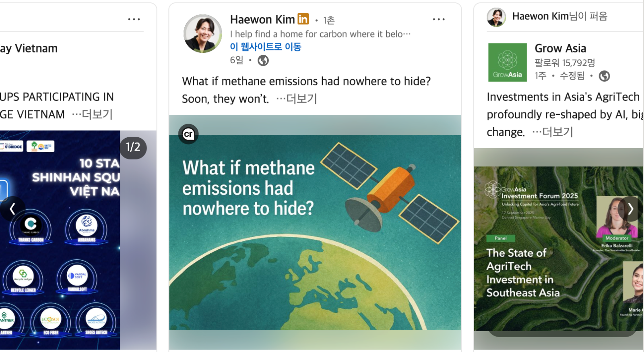Click the LinkedIn premium badge next to Haewon Kim

coord(303,19)
